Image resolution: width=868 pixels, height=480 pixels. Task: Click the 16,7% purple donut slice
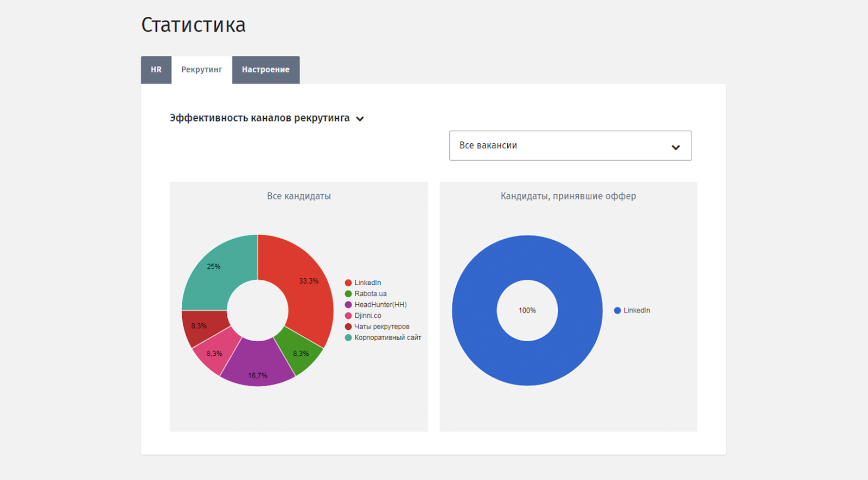point(258,364)
